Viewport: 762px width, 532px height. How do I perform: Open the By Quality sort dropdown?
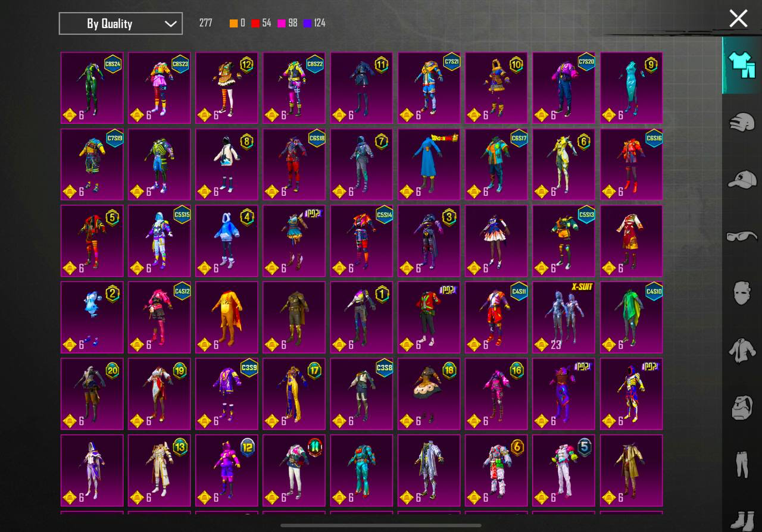(121, 24)
